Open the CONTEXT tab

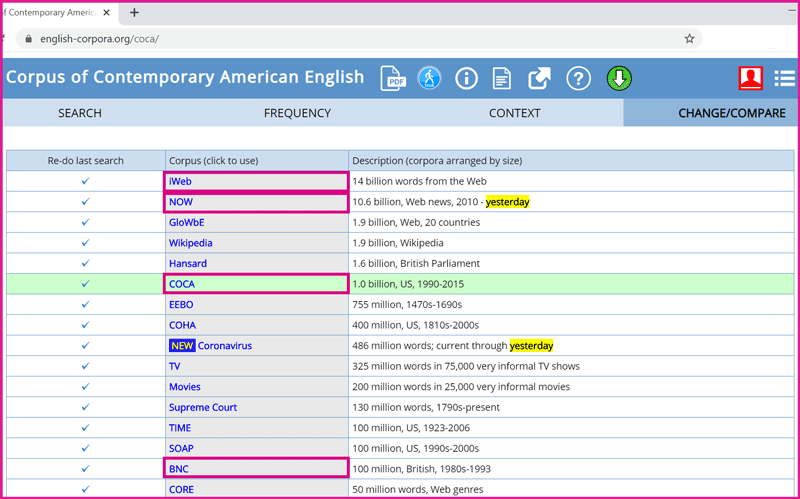(515, 113)
